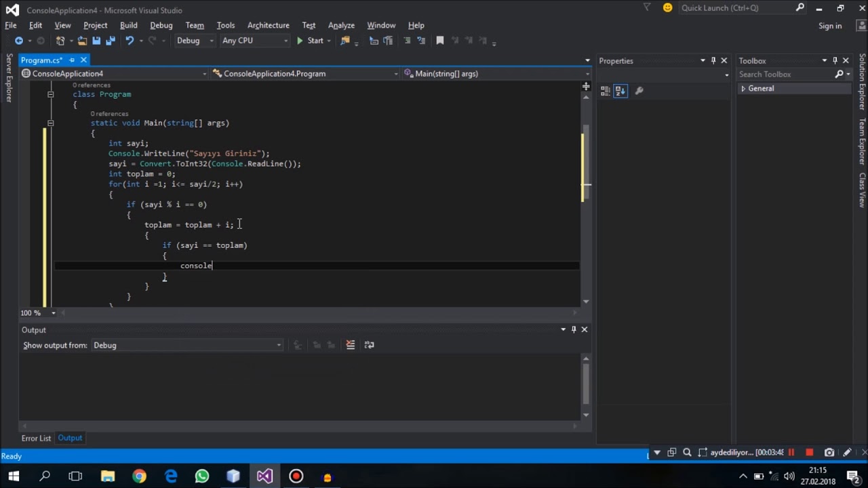Open the solution configuration Debug dropdown
The width and height of the screenshot is (868, 488).
click(194, 41)
